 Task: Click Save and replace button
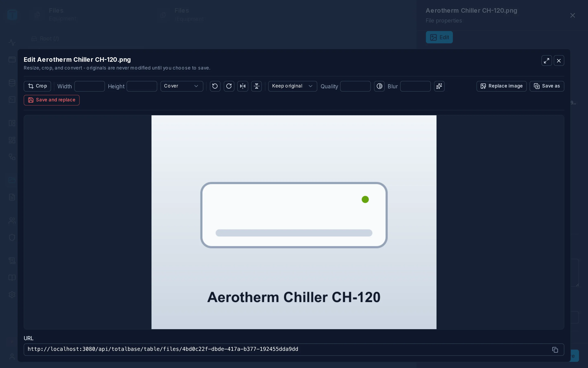coord(51,100)
